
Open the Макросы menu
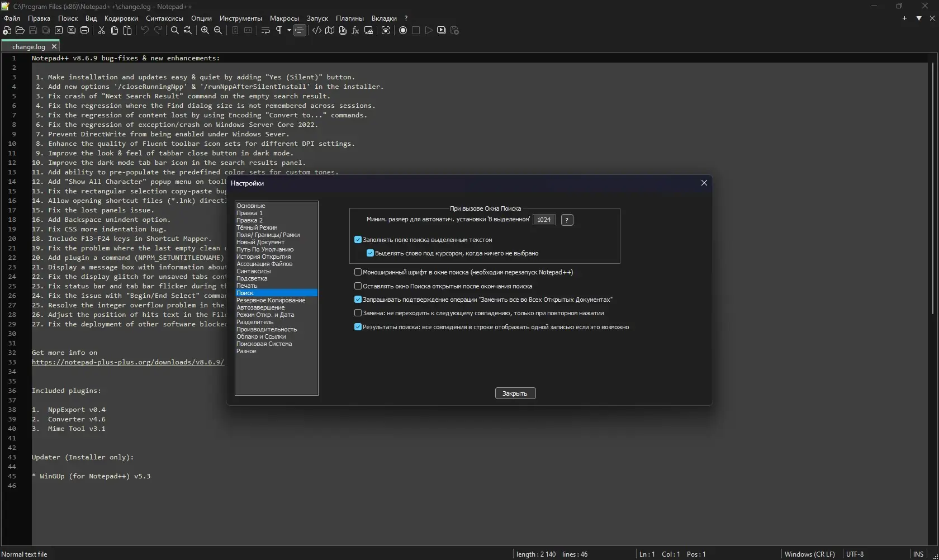click(x=284, y=18)
